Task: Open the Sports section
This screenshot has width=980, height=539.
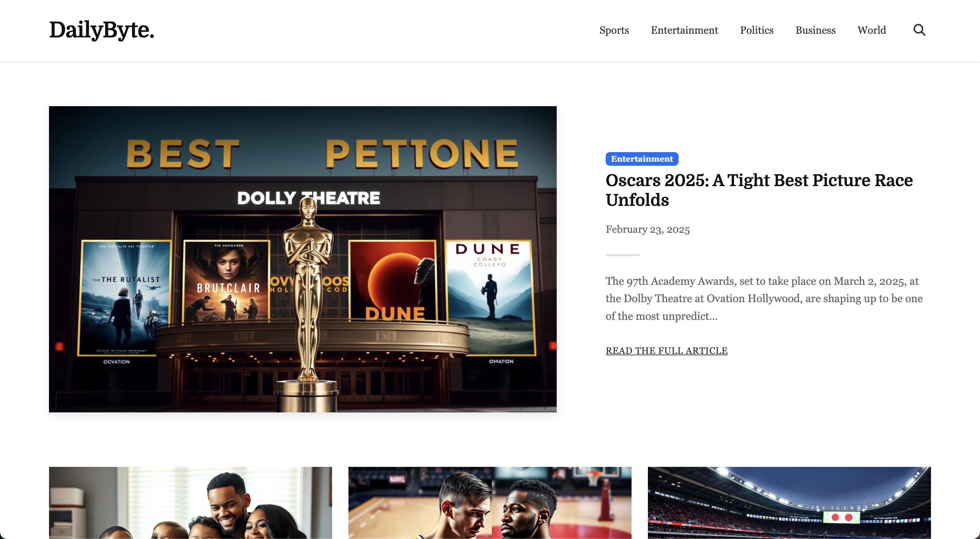Action: point(614,30)
